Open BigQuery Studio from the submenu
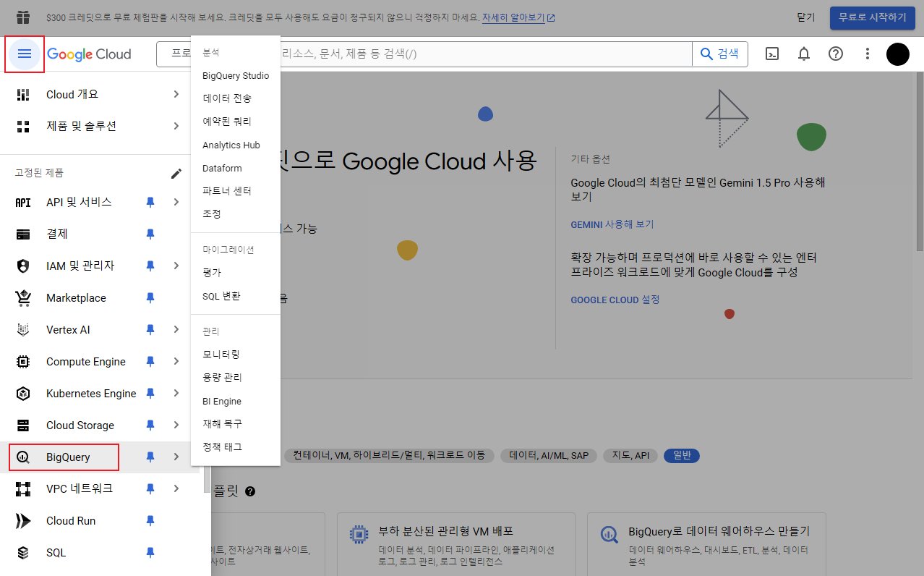924x576 pixels. (x=236, y=76)
